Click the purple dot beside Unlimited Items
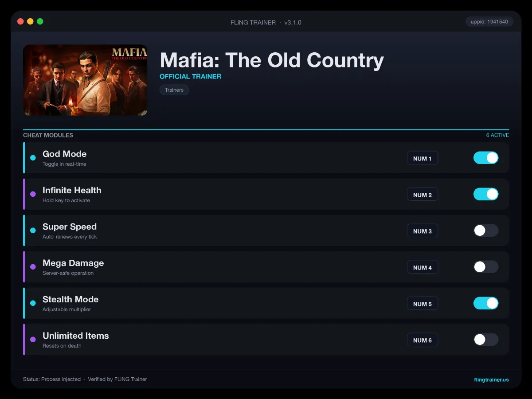 pos(33,340)
